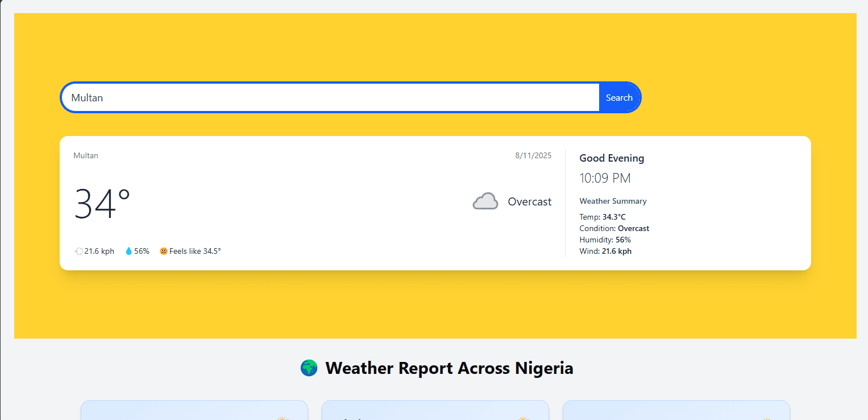The width and height of the screenshot is (868, 420).
Task: Click the sun icon on middle city card
Action: (524, 418)
